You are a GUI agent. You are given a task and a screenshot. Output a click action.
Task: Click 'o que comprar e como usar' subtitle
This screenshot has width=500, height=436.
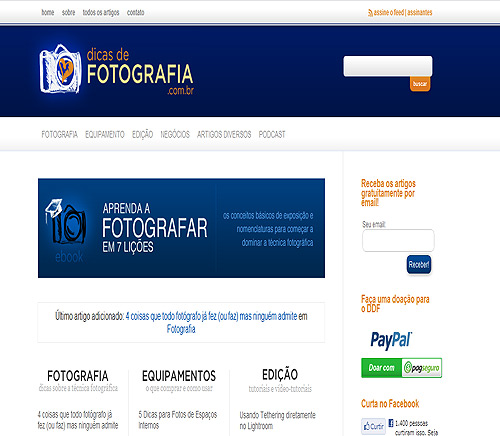pos(179,388)
